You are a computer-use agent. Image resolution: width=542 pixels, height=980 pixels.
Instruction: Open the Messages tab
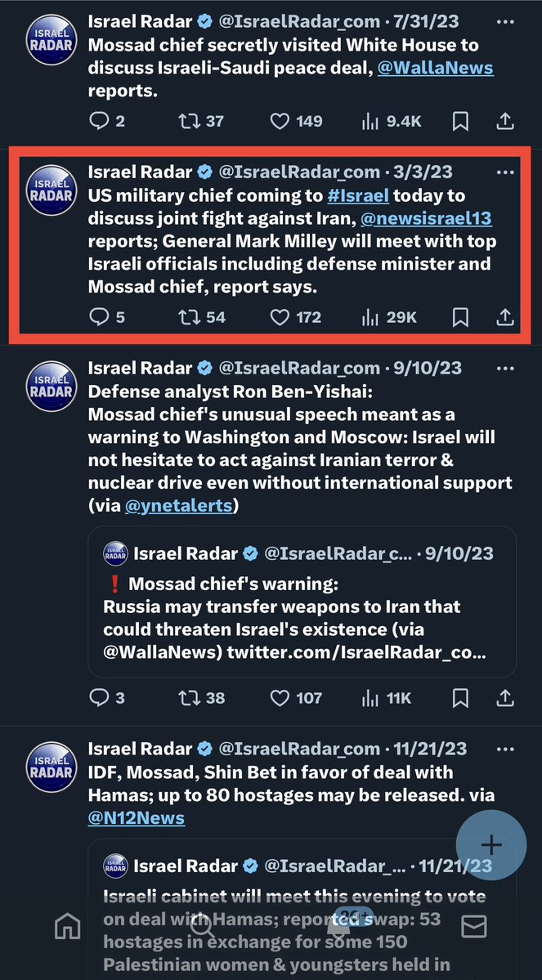[x=474, y=925]
